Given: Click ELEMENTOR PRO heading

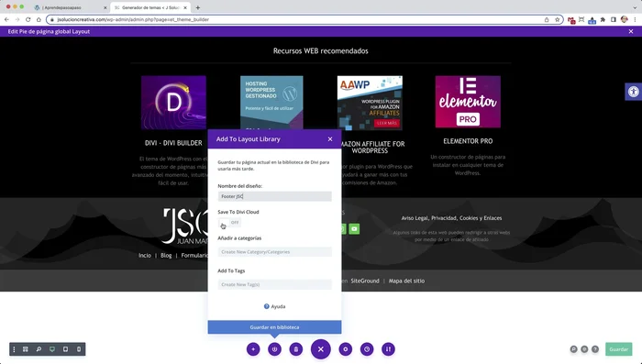Looking at the screenshot, I should pyautogui.click(x=468, y=141).
